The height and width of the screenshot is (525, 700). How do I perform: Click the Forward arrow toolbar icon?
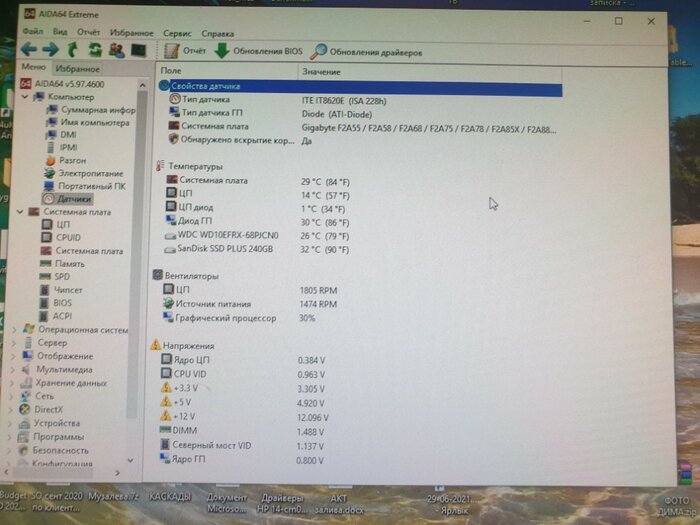[50, 49]
